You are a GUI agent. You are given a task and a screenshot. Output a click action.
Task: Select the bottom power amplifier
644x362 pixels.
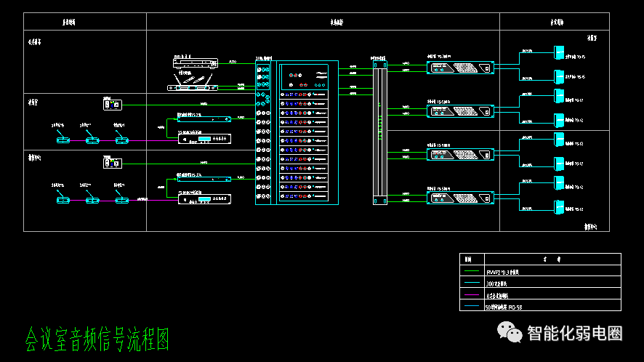click(x=460, y=198)
